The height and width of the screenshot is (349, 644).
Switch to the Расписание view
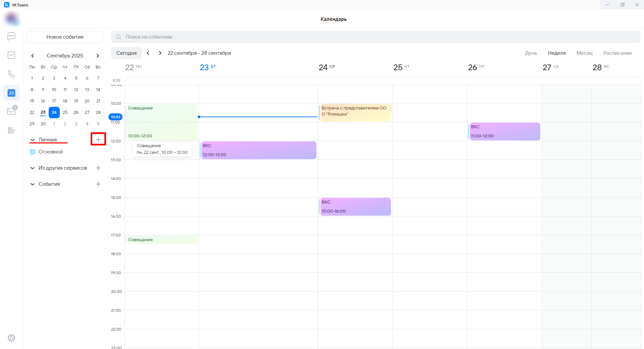tap(617, 53)
